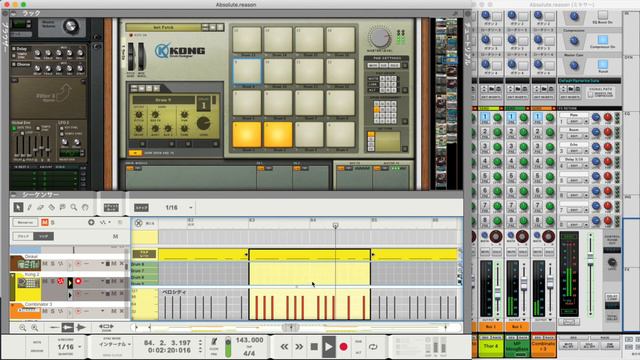
Task: Click the edit mode button in sequencer toolbar
Action: pyautogui.click(x=111, y=207)
